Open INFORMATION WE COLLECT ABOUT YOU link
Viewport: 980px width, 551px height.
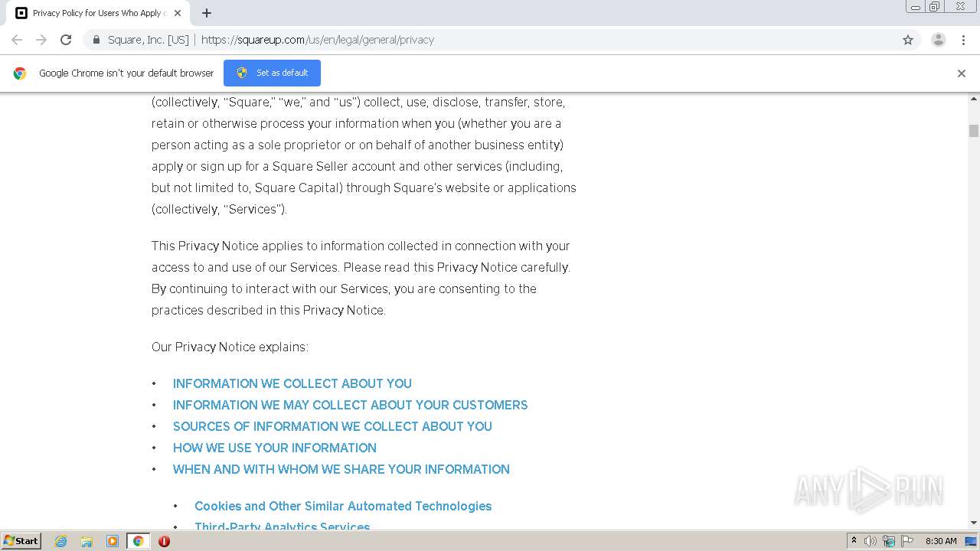click(292, 383)
